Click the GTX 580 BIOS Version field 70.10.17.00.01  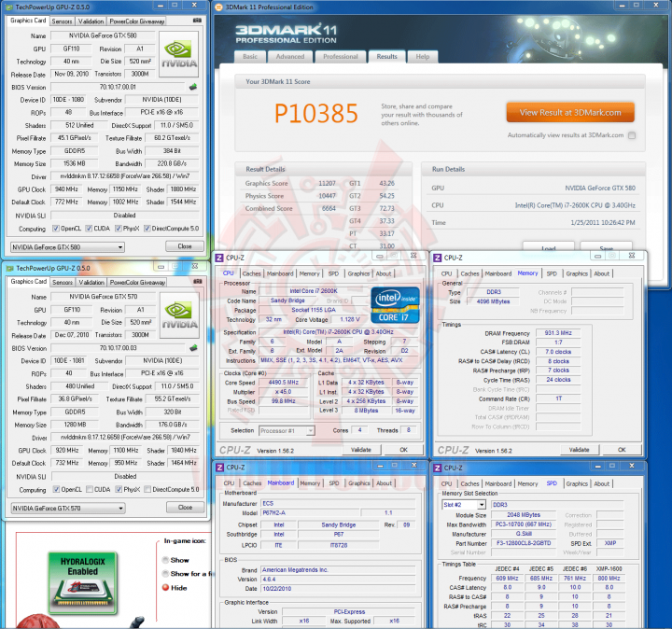tap(118, 87)
